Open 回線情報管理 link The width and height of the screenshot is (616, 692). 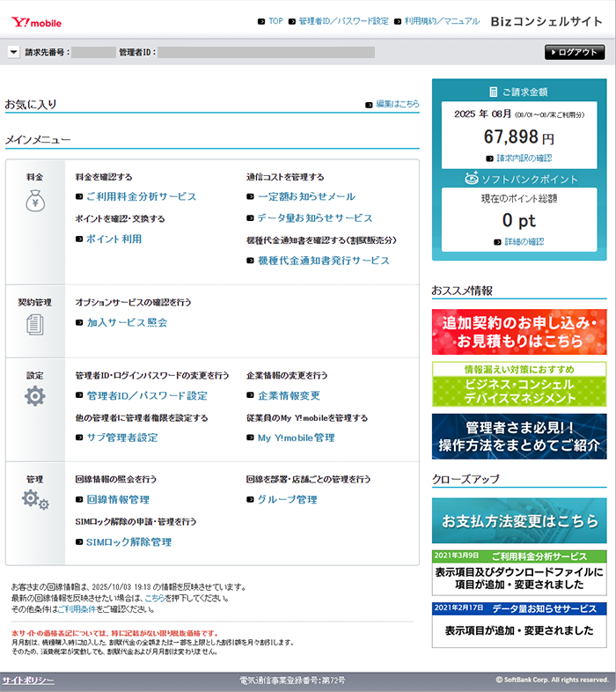coord(118,500)
